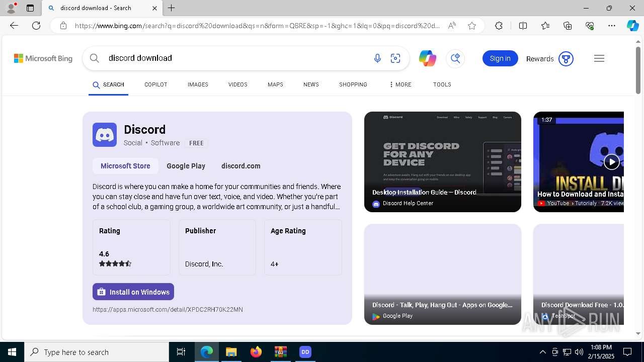This screenshot has height=362, width=644.
Task: Click the browser address bar URL
Action: pyautogui.click(x=257, y=26)
